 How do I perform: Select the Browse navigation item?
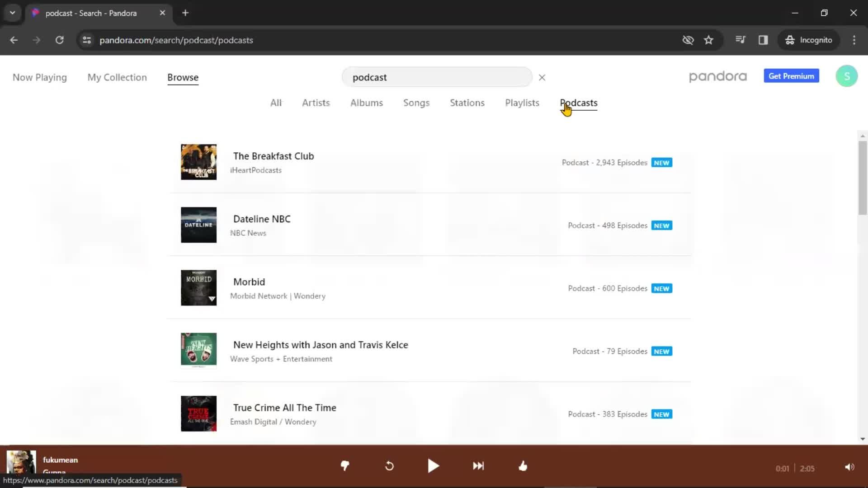183,78
